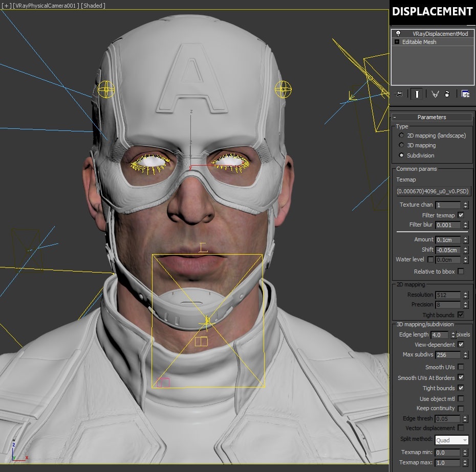Enable Use object mtl checkbox
This screenshot has width=476, height=472.
click(461, 398)
